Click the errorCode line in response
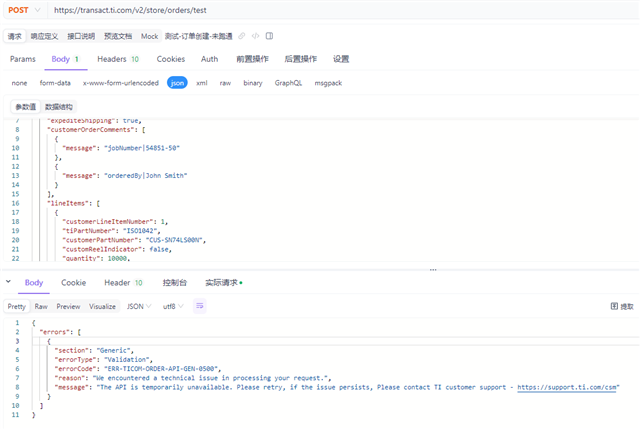The image size is (640, 430). [x=138, y=369]
